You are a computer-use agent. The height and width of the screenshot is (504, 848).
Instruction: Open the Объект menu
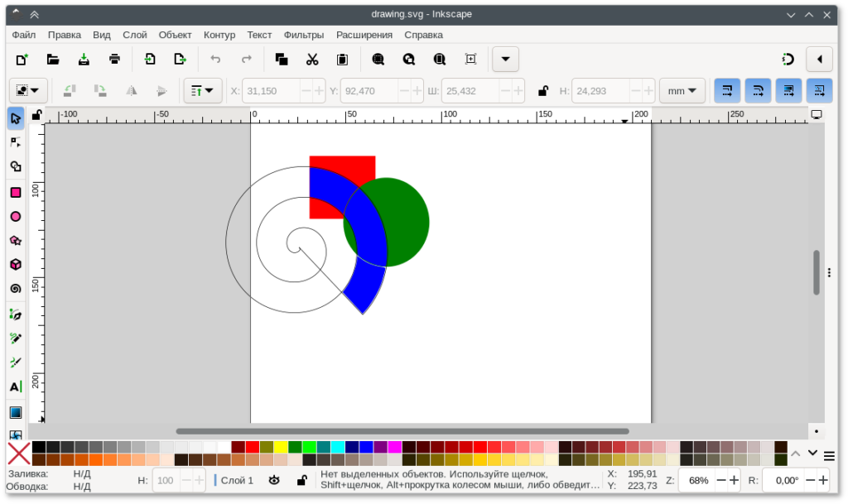pos(175,35)
